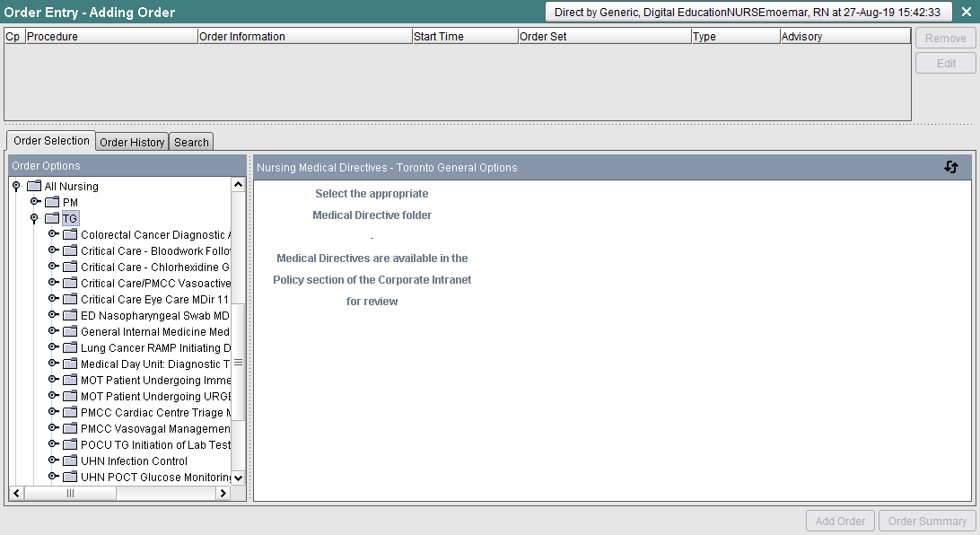
Task: Click the Critical Care Eye Care folder icon
Action: click(x=71, y=300)
